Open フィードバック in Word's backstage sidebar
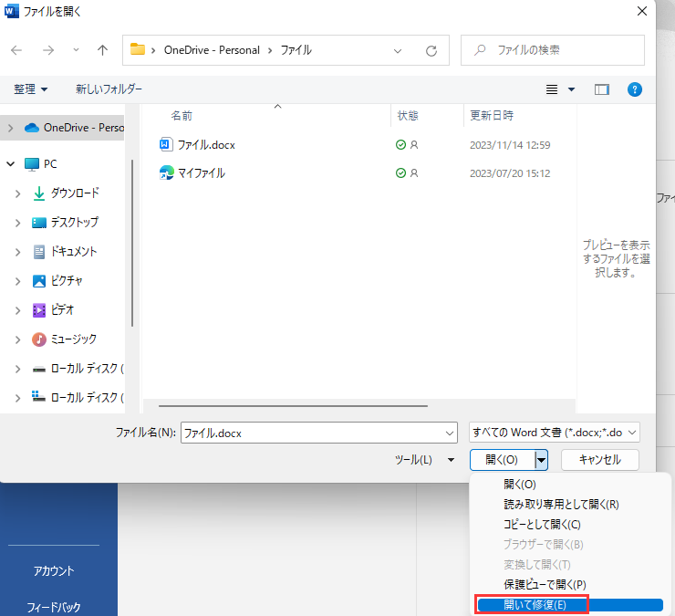Viewport: 675px width, 616px height. tap(54, 607)
